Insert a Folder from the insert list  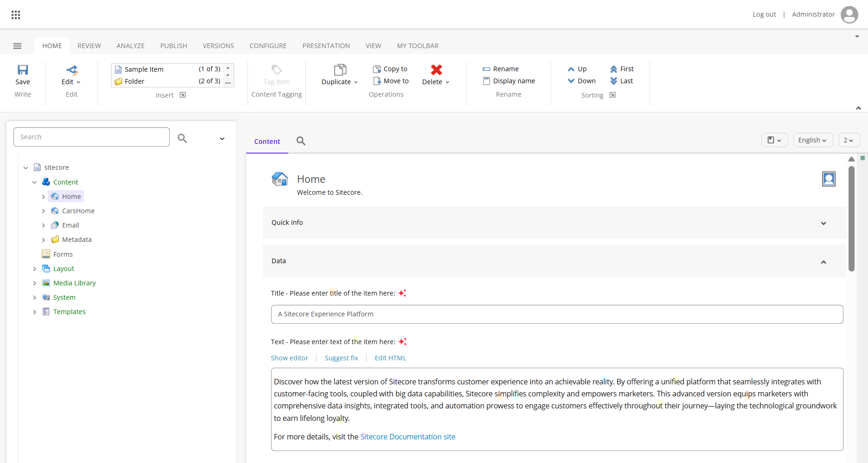click(x=167, y=81)
